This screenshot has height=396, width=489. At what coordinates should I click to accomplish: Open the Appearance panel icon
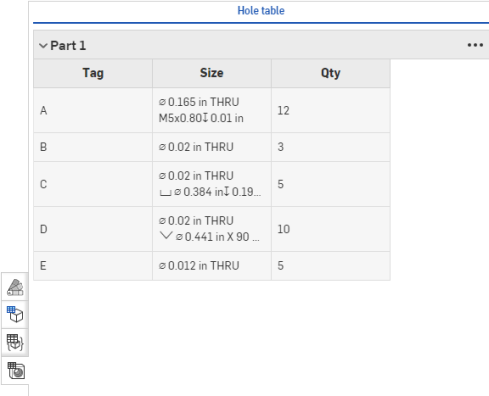[x=15, y=287]
